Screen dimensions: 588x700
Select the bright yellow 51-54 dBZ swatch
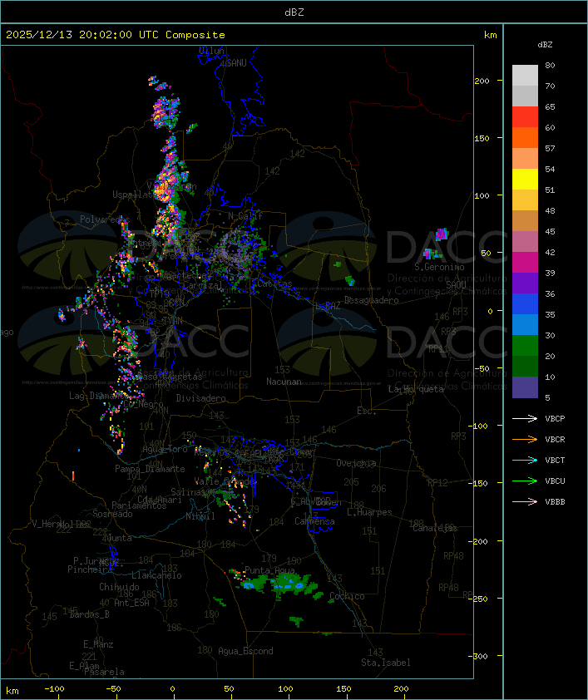[x=525, y=179]
